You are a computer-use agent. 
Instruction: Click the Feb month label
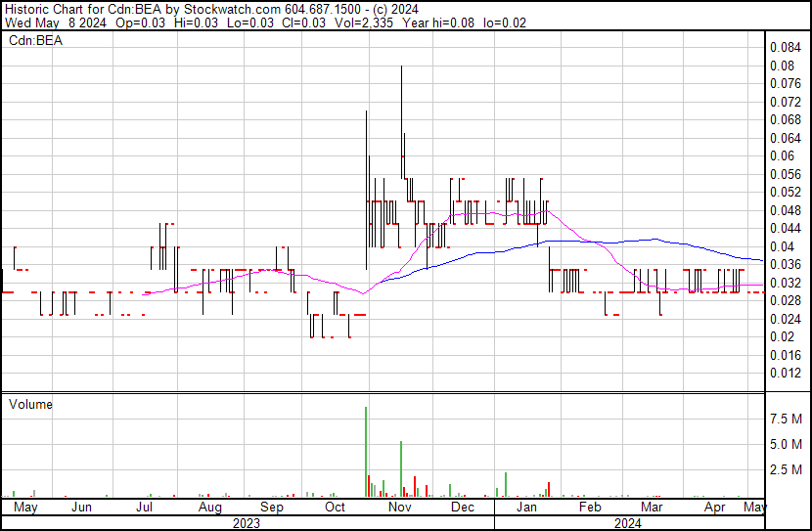click(x=590, y=507)
